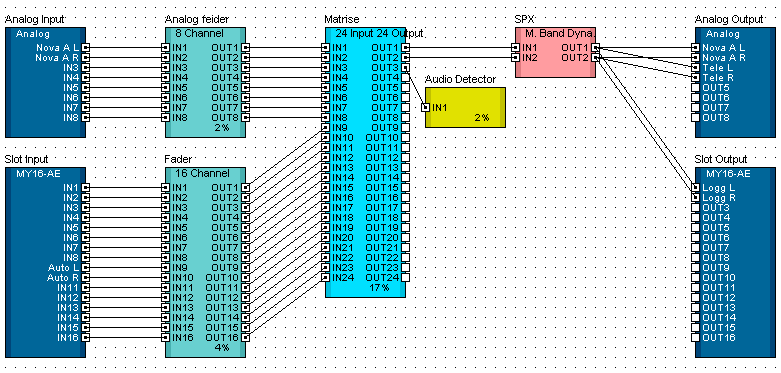This screenshot has width=781, height=373.
Task: Click the Audio Detector IN1 port
Action: pos(425,108)
